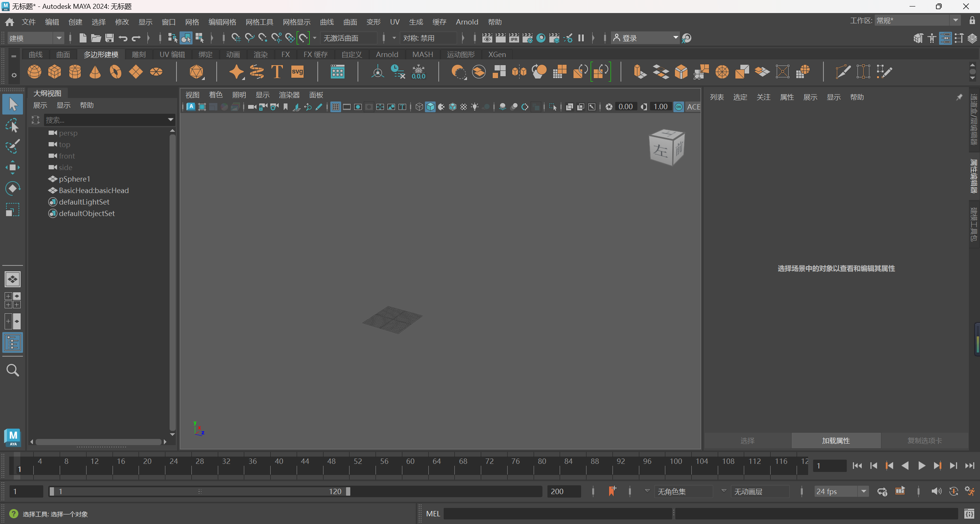The image size is (980, 524).
Task: Create a polygon cube from shelf
Action: (x=55, y=72)
